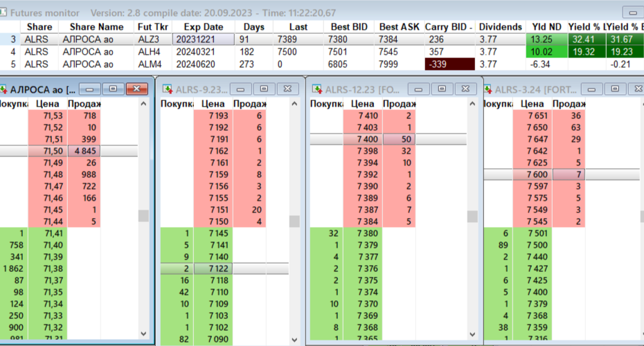Screen dimensions: 644x346
Task: Click ask volume 4 845 in АЛРОСА book
Action: tap(84, 151)
